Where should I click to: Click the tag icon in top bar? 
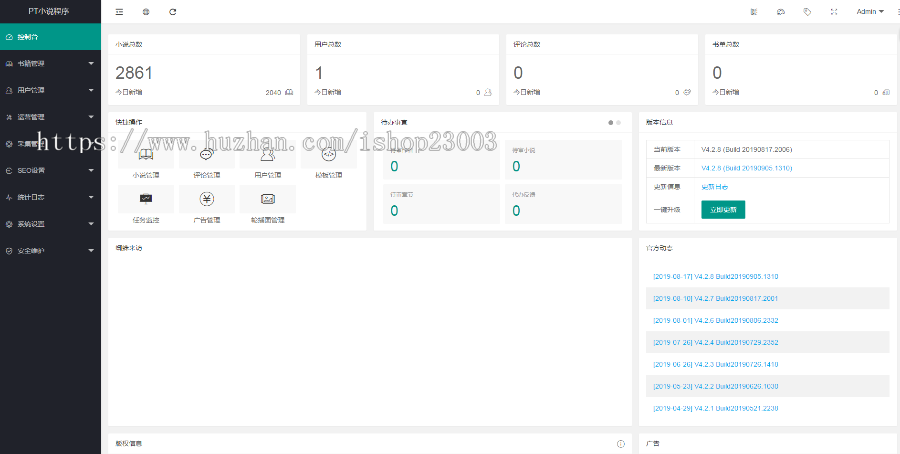pyautogui.click(x=807, y=11)
